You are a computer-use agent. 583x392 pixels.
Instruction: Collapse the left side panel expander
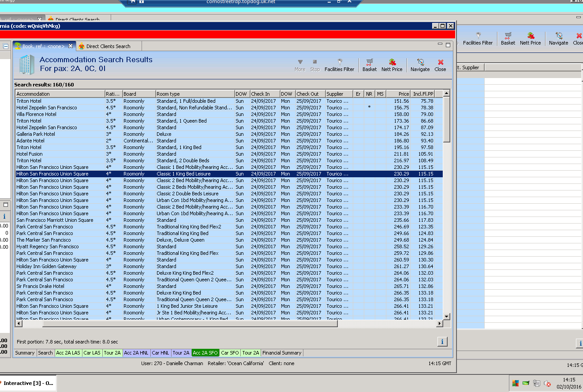(x=6, y=46)
